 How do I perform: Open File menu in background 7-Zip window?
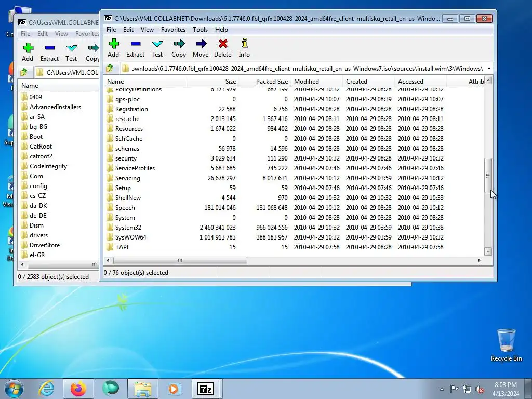25,34
